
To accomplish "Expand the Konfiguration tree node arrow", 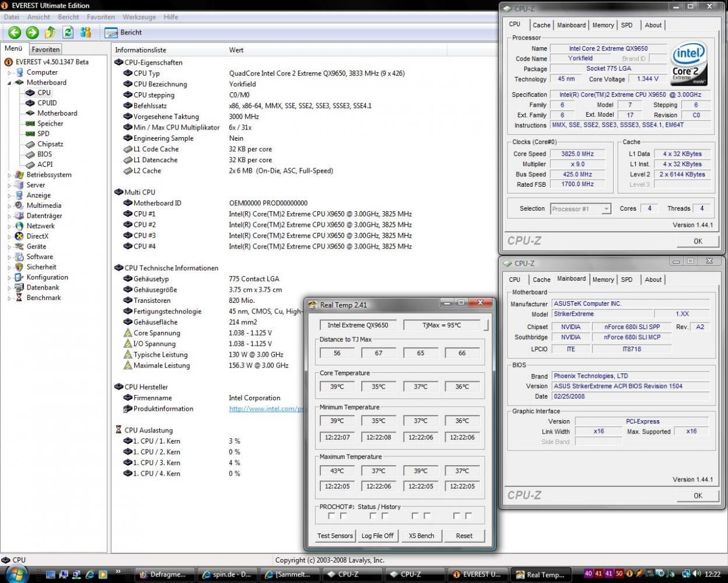I will pos(9,277).
